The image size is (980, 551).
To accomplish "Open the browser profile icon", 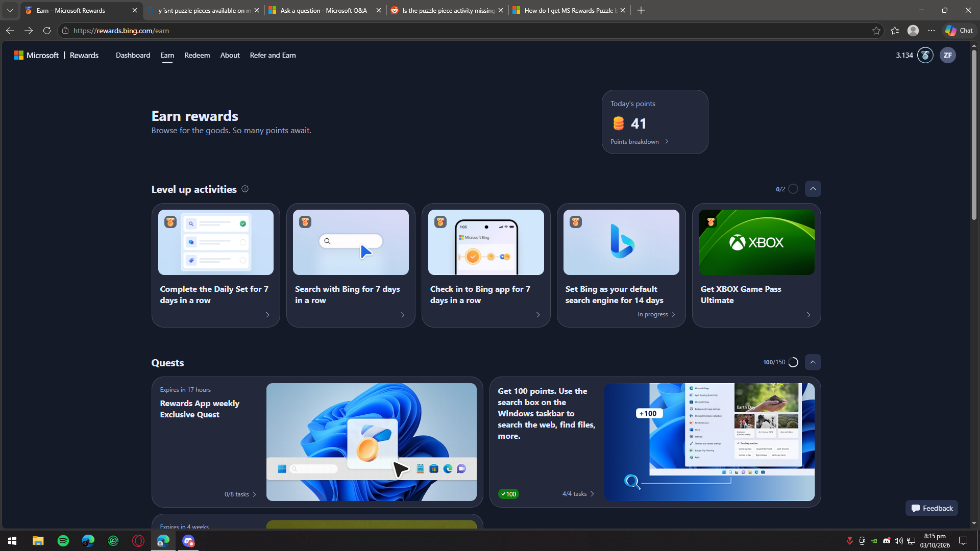I will (x=913, y=31).
